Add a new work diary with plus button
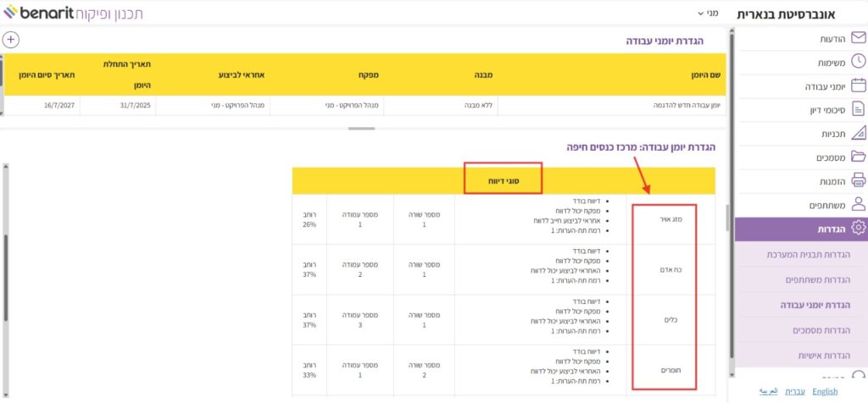This screenshot has width=868, height=403. (x=10, y=40)
